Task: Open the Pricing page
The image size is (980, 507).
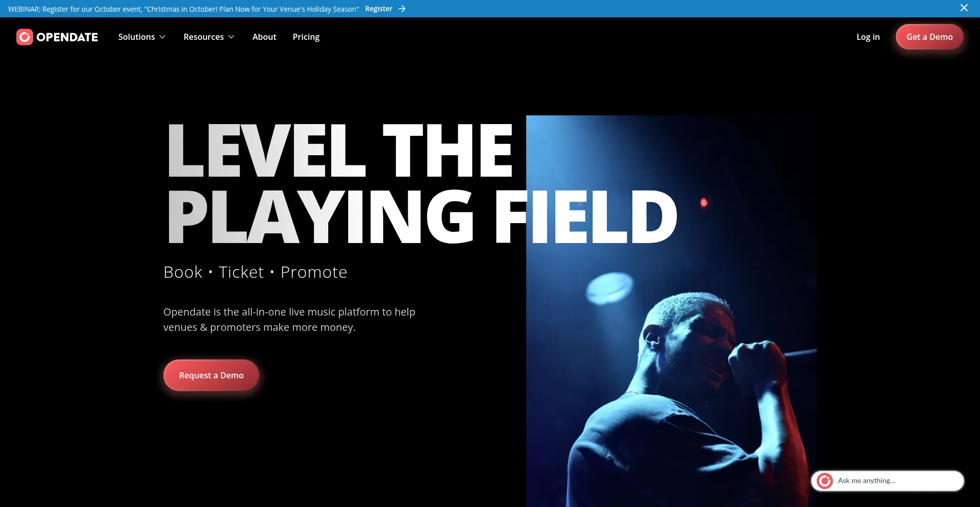Action: coord(306,37)
